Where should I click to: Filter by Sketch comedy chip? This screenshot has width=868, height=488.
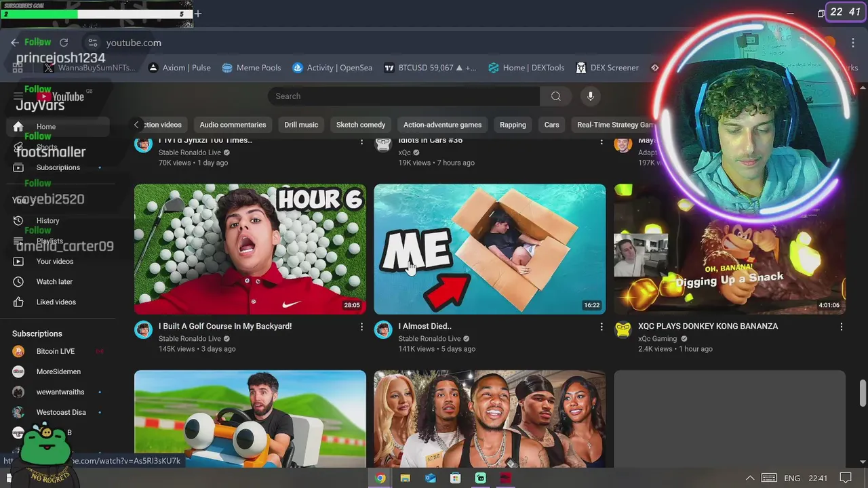[361, 125]
